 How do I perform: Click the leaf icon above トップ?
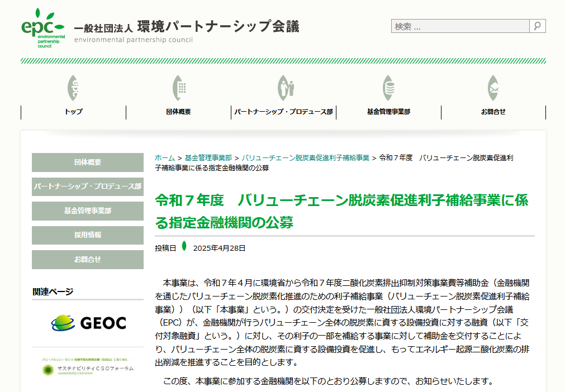pos(73,88)
